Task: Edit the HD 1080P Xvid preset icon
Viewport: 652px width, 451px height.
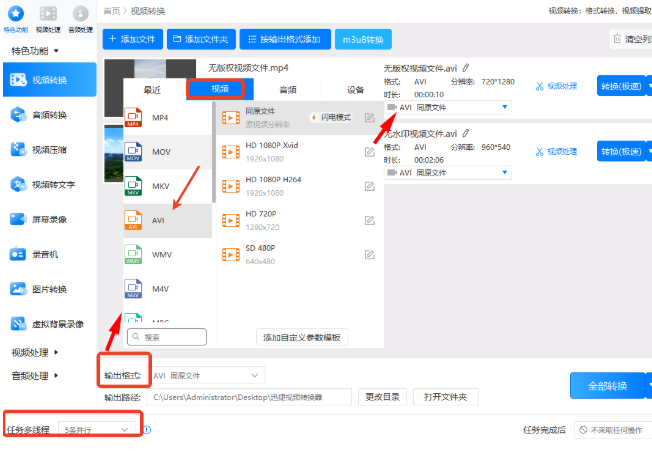Action: pos(370,152)
